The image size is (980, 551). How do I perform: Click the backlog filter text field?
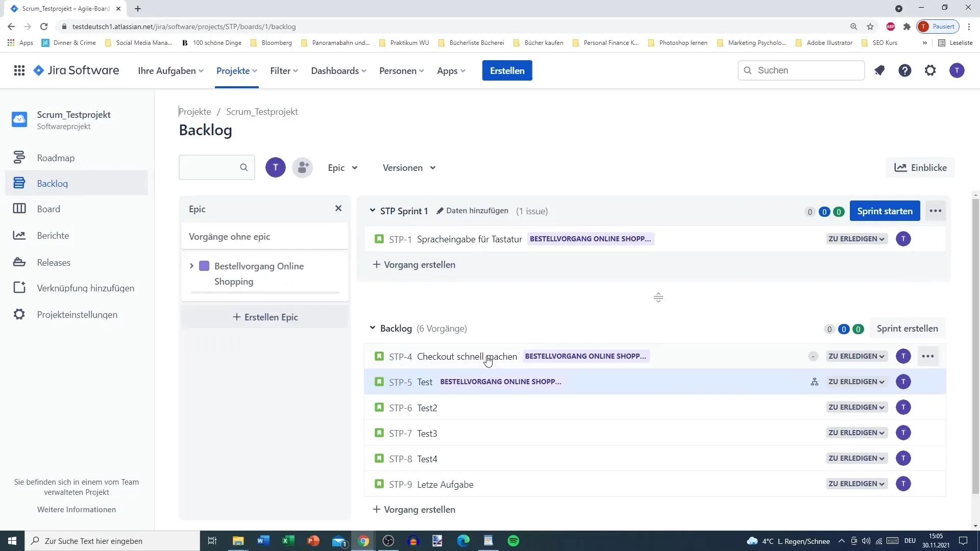pos(217,167)
